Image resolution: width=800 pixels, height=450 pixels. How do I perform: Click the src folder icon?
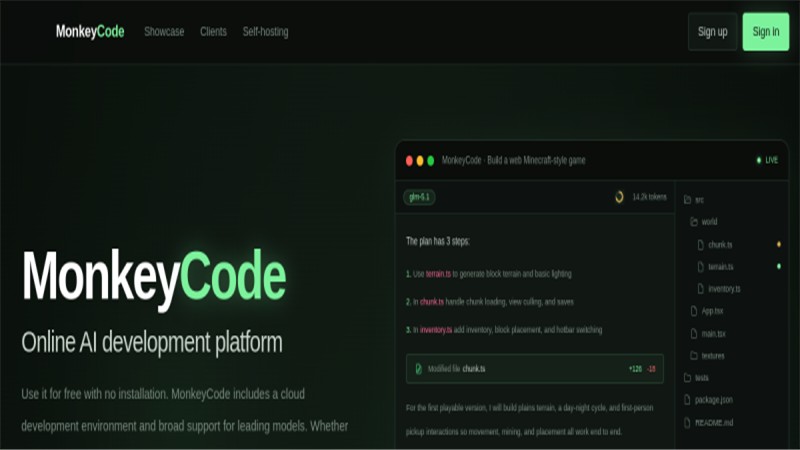(687, 200)
